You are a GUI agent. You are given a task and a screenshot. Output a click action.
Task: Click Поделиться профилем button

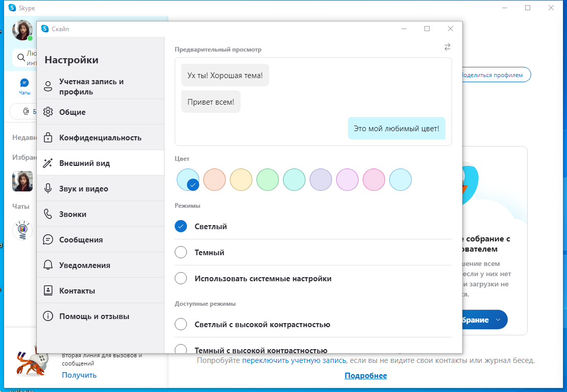coord(496,75)
